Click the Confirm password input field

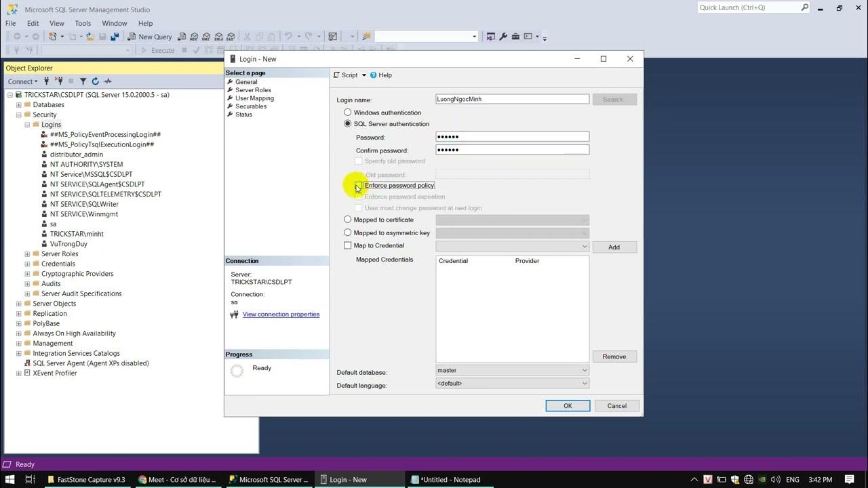(x=512, y=150)
